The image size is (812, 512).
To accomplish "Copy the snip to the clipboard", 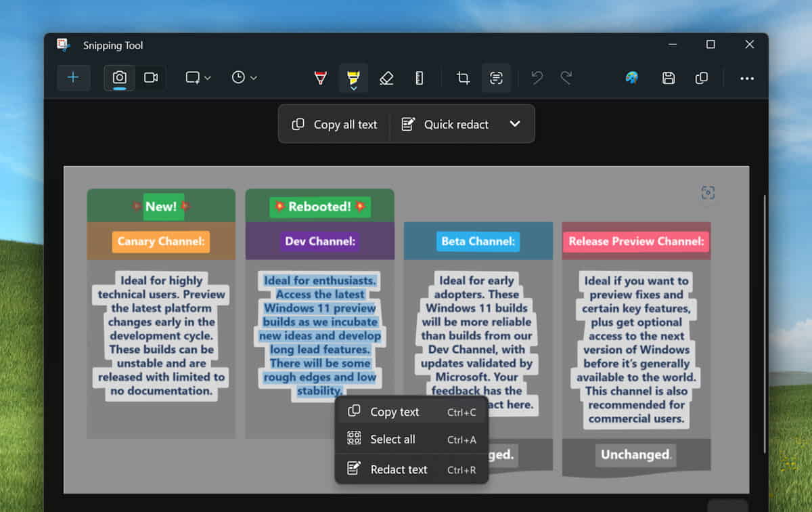I will click(702, 79).
